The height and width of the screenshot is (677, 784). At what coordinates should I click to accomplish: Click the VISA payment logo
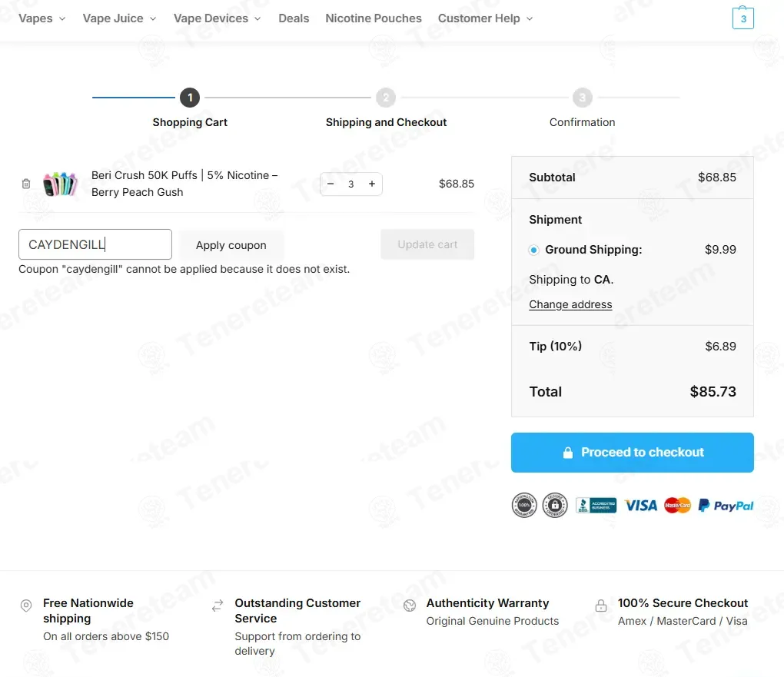pos(641,506)
